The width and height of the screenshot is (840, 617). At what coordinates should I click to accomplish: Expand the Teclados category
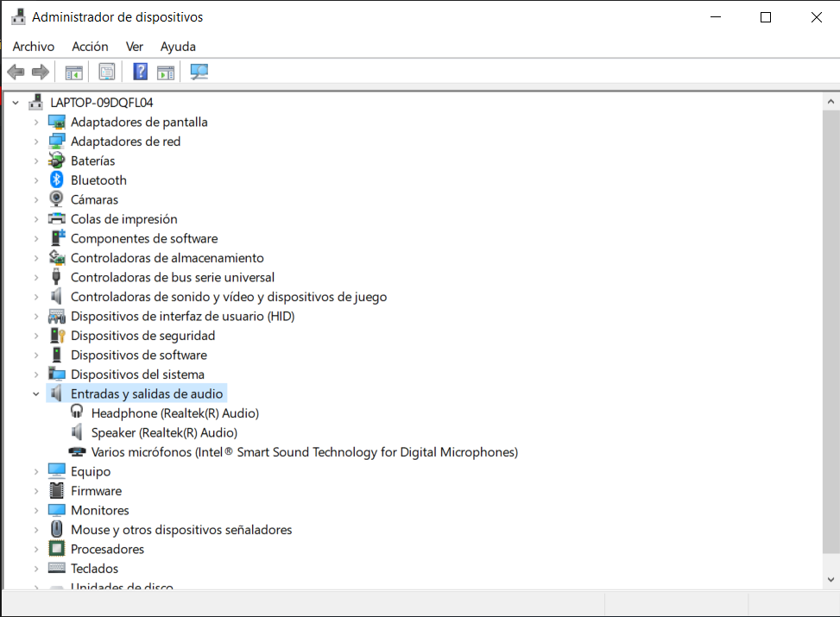(x=36, y=569)
